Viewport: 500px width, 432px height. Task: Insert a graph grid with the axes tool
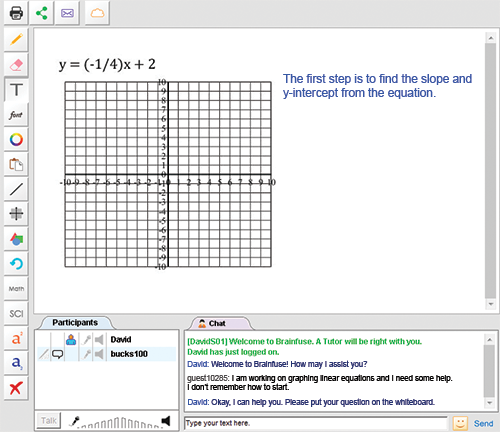click(16, 214)
